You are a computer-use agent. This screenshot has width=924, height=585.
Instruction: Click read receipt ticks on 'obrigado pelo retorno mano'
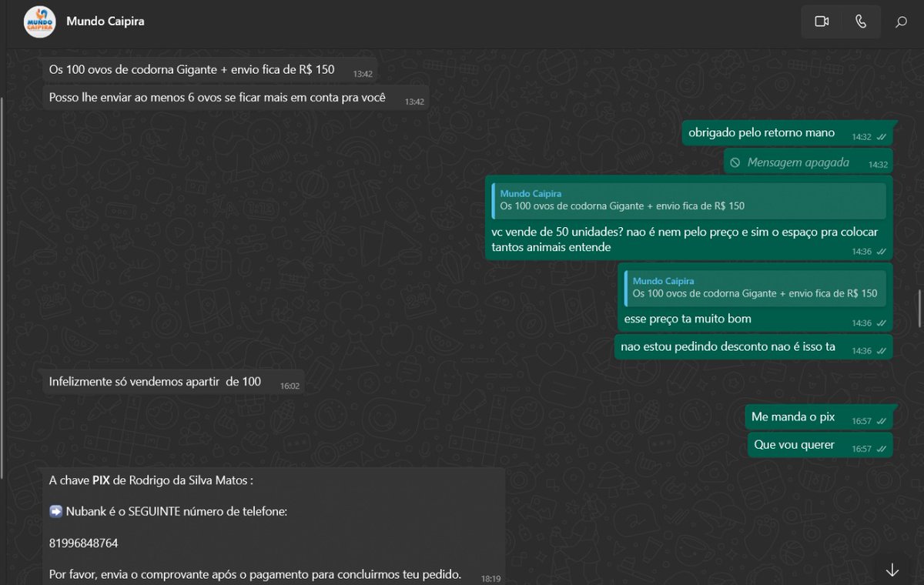coord(881,137)
